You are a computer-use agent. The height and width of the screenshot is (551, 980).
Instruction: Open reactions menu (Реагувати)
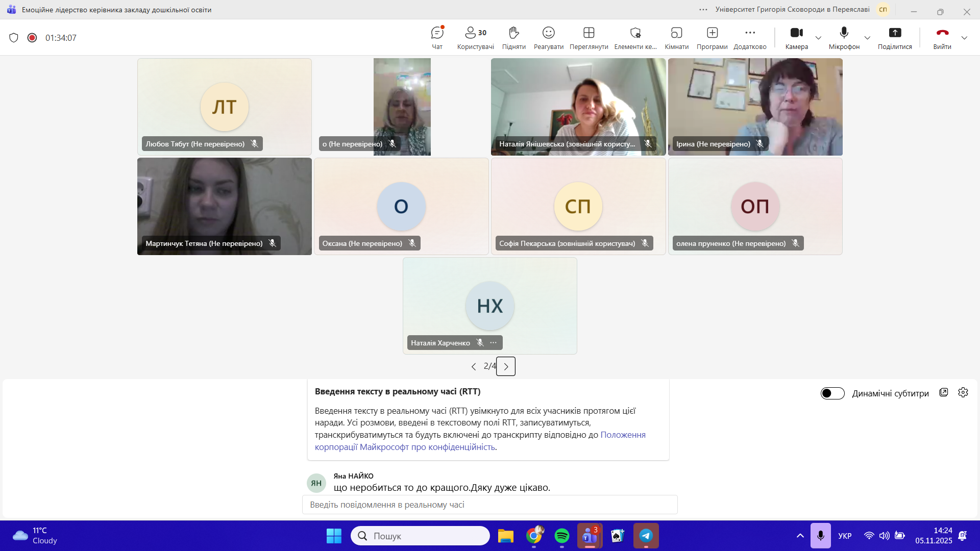point(548,37)
